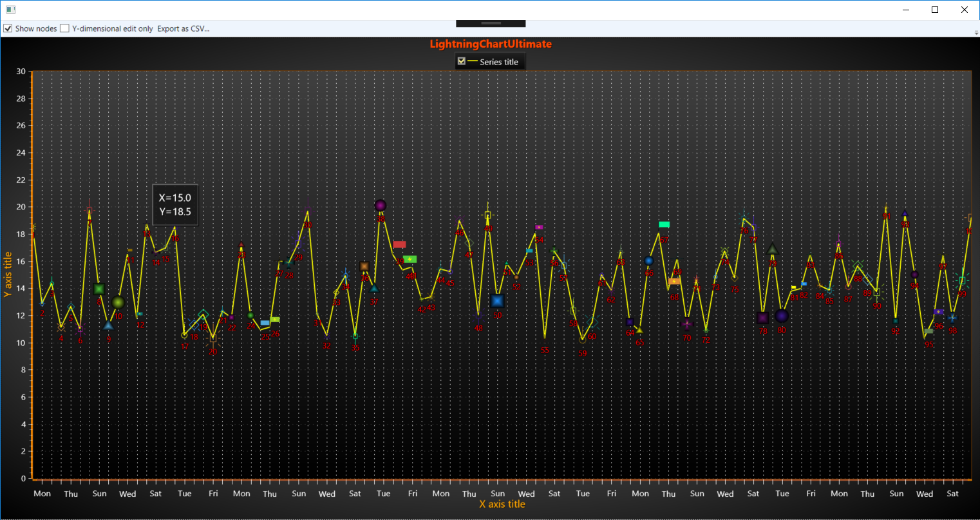
Task: Click the yellow triangle node labeled 65
Action: click(639, 331)
